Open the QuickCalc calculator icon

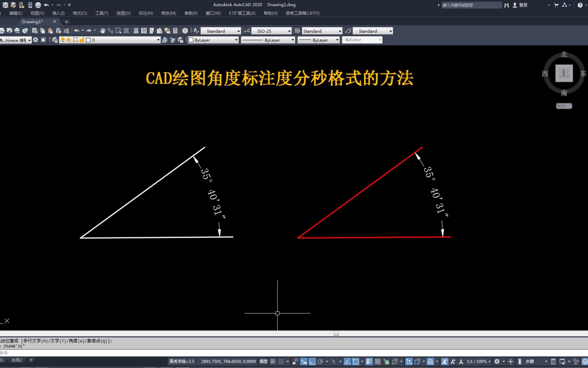[175, 31]
